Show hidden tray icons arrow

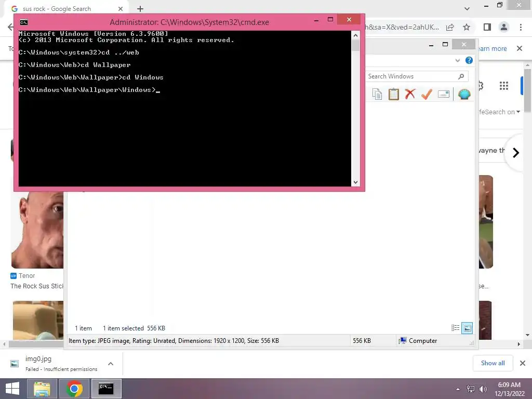[x=458, y=389]
